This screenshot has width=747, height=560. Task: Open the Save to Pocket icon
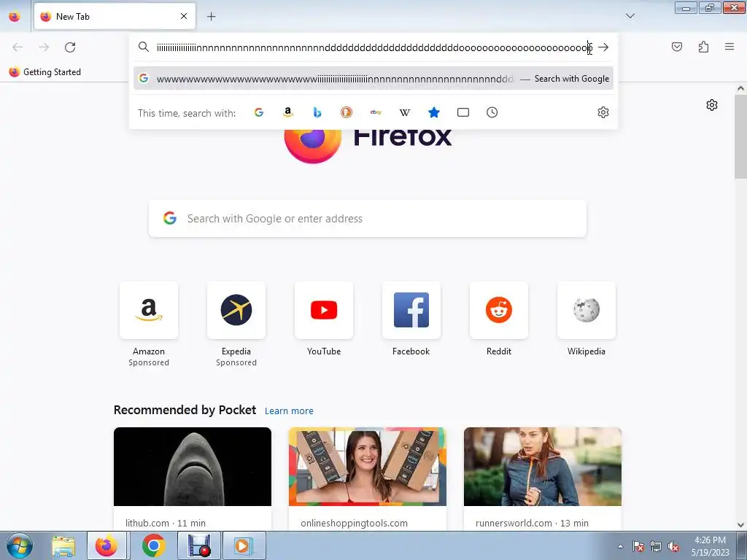[676, 47]
